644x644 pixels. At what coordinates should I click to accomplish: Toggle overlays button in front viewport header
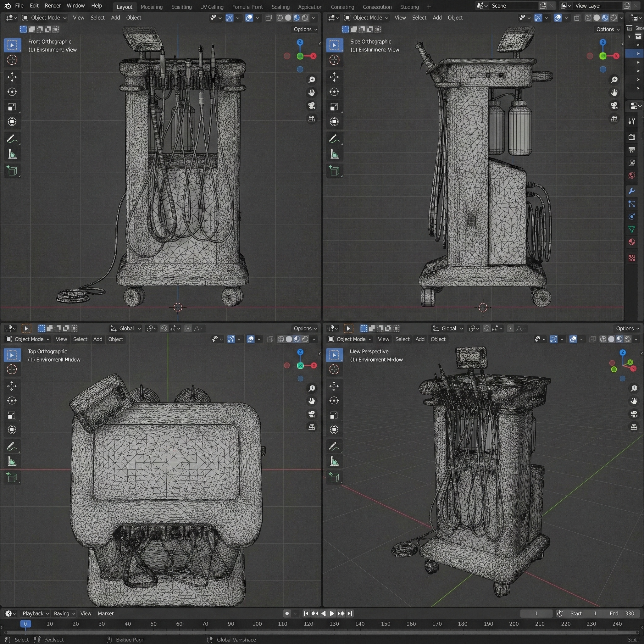[249, 18]
